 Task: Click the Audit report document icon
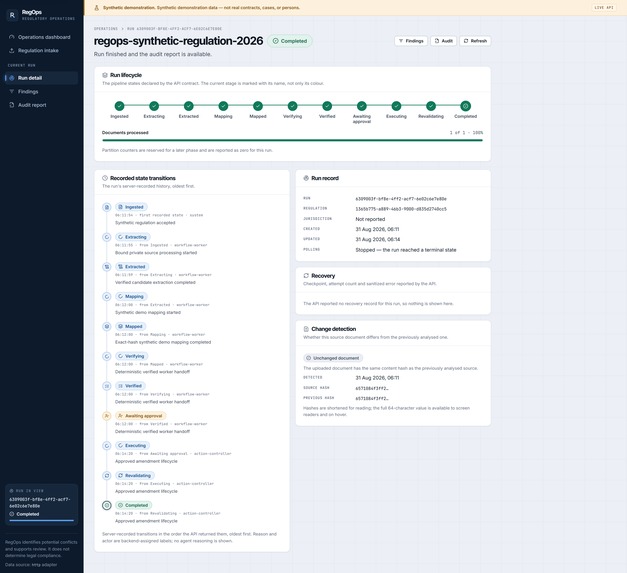(12, 105)
